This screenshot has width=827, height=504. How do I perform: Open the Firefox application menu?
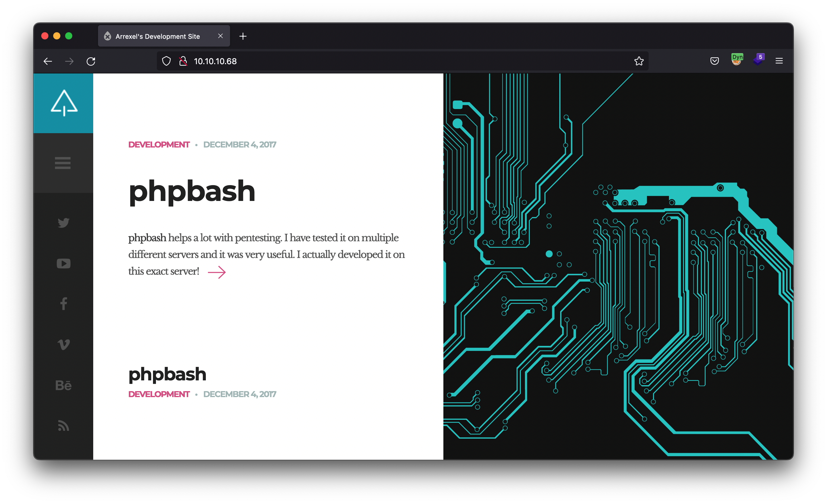[779, 61]
